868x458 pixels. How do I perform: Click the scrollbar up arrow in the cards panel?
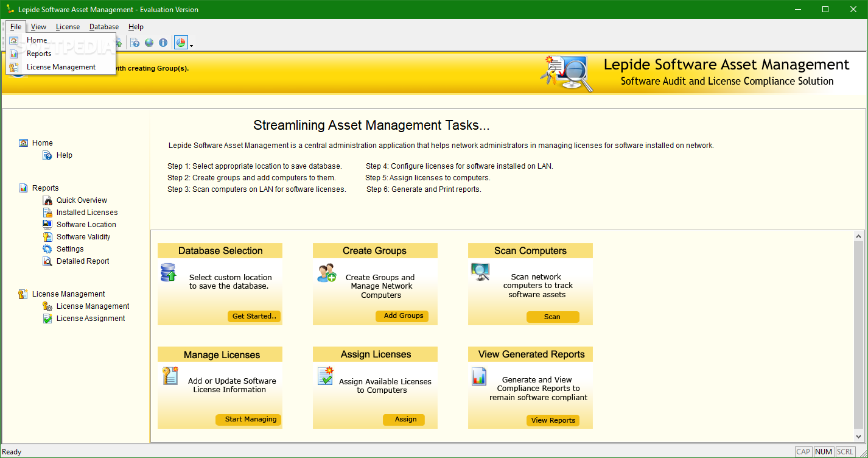(859, 236)
